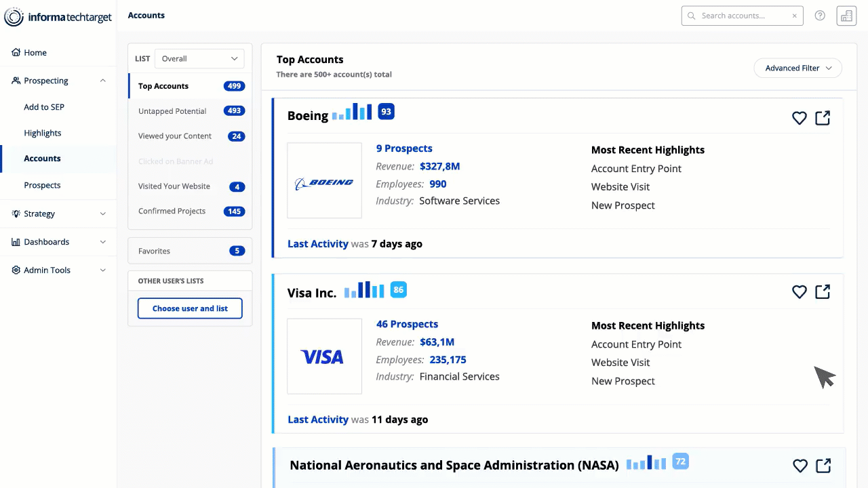Open the Advanced Filter dropdown
Viewport: 868px width, 488px height.
click(797, 68)
